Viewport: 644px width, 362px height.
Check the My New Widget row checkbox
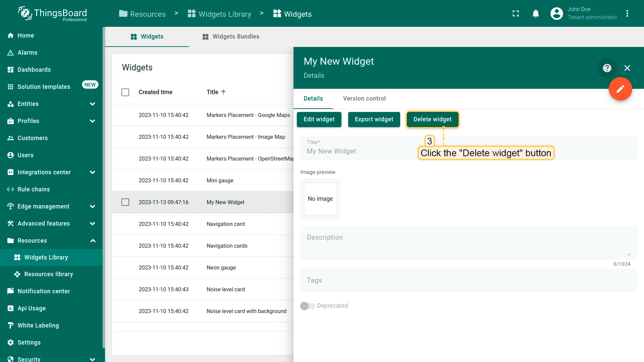pos(125,202)
